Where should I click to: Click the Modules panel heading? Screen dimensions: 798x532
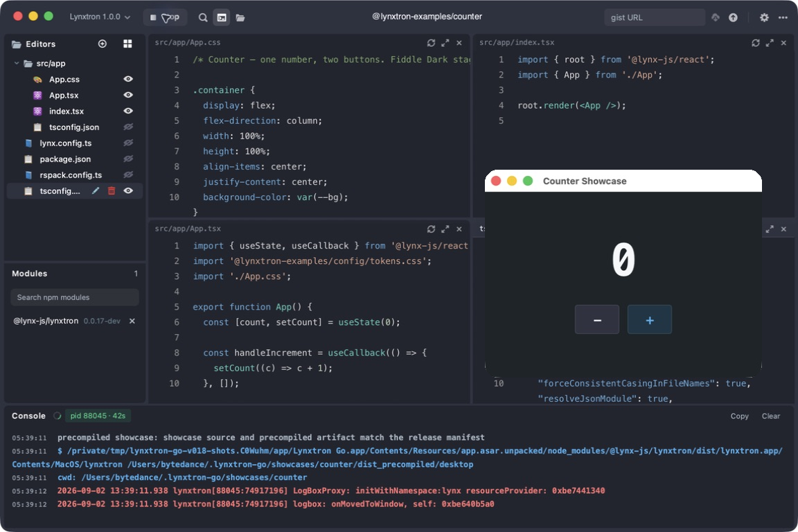tap(30, 274)
